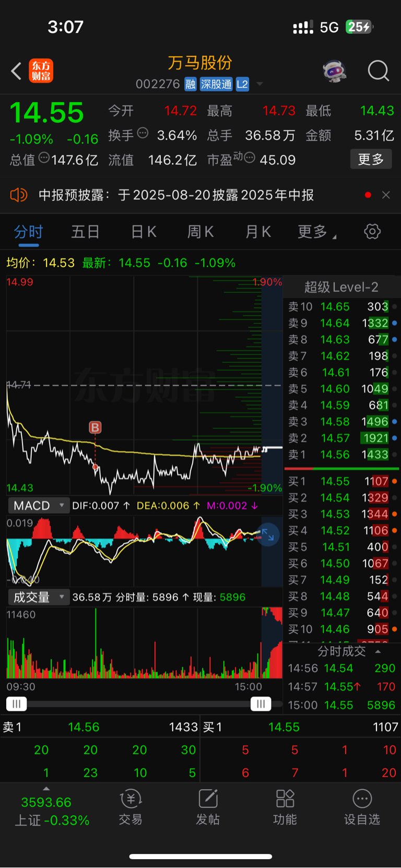This screenshot has width=401, height=868.
Task: Tap the info icon beside 总值
Action: (44, 158)
